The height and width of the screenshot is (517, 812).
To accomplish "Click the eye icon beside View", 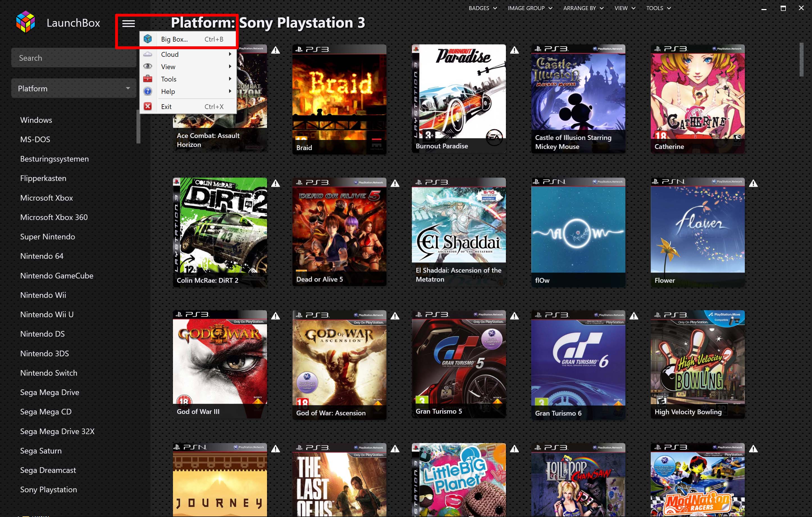I will pos(148,66).
